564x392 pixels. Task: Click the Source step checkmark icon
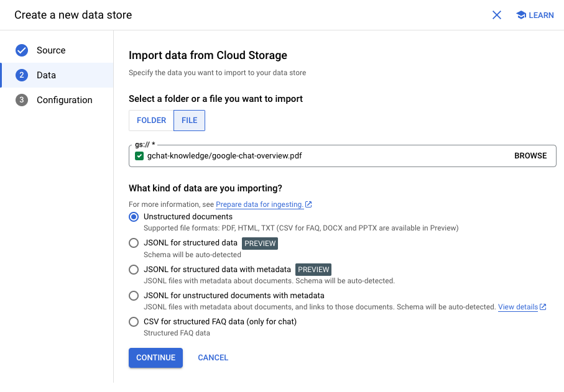[22, 50]
